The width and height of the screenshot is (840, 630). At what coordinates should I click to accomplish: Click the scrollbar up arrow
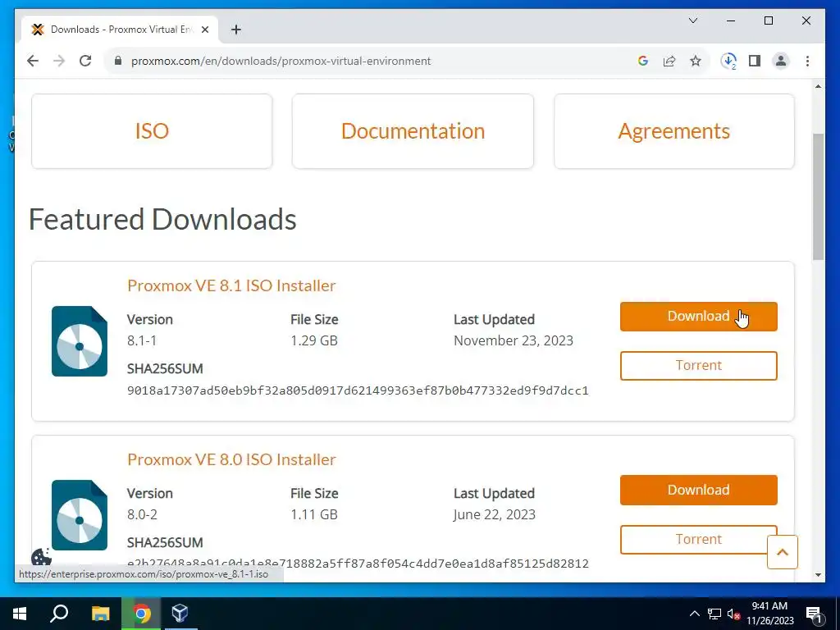[818, 86]
